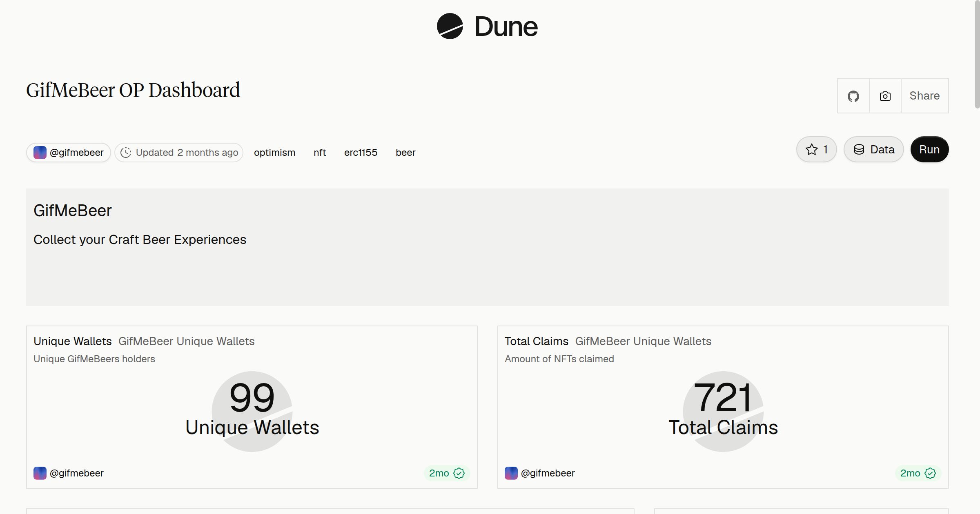This screenshot has height=514, width=980.
Task: Click the clock icon beside Updated
Action: click(126, 153)
